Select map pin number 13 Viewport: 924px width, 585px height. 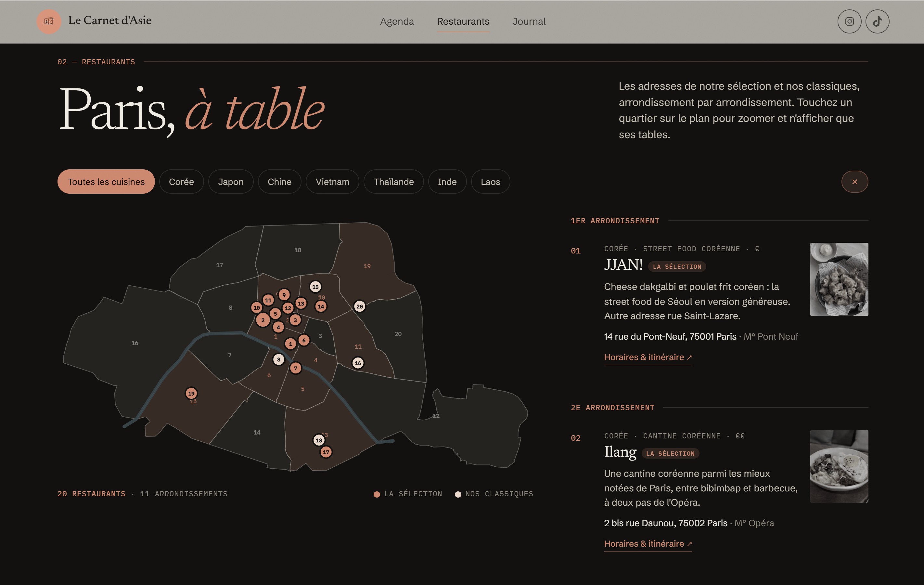[301, 303]
